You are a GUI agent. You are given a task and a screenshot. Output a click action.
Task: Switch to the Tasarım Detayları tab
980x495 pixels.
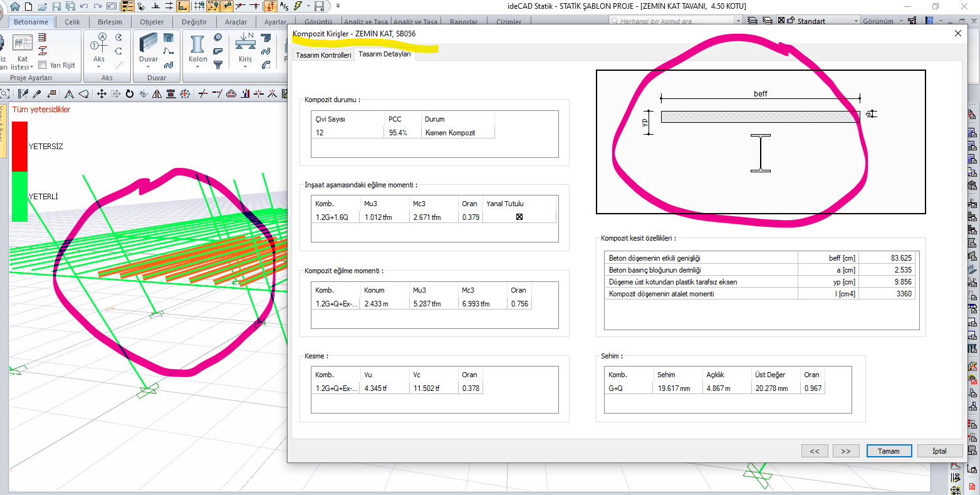(x=385, y=55)
